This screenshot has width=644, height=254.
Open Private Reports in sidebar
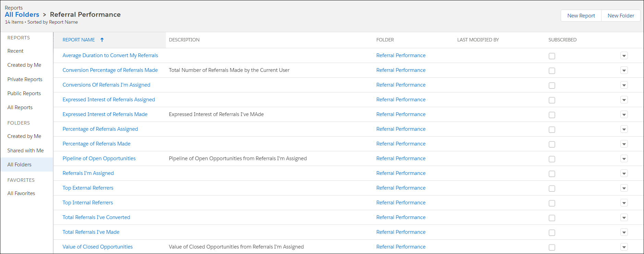coord(25,79)
